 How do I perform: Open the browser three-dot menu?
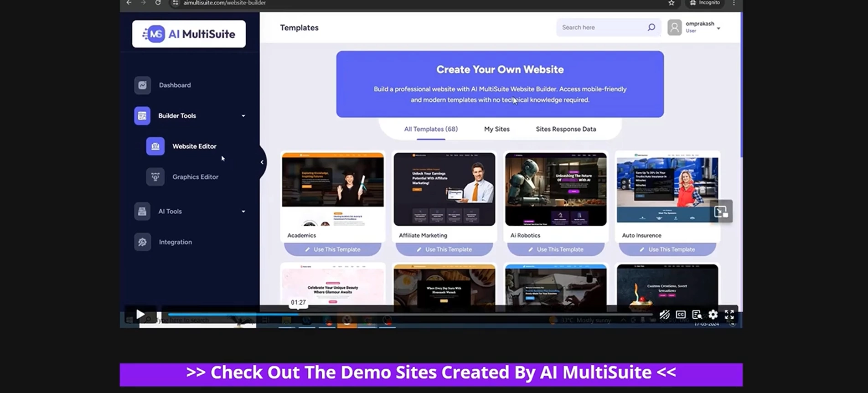734,3
